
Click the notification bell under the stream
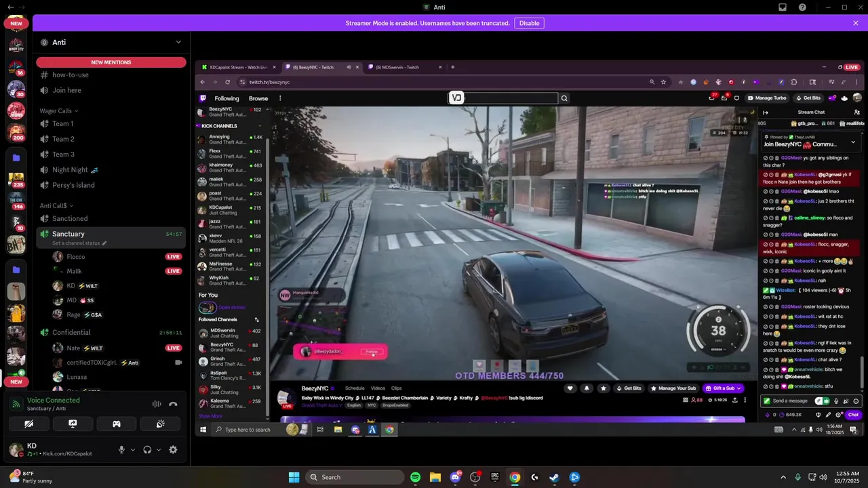coord(587,388)
